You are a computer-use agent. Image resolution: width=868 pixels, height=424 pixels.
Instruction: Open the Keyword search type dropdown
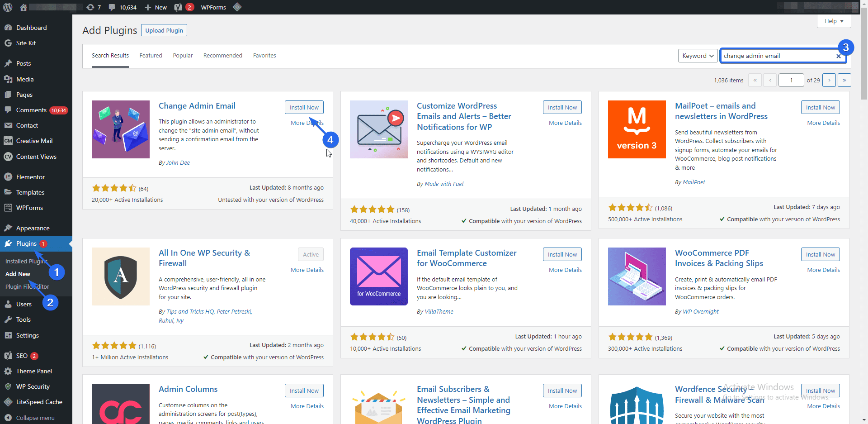pyautogui.click(x=698, y=56)
